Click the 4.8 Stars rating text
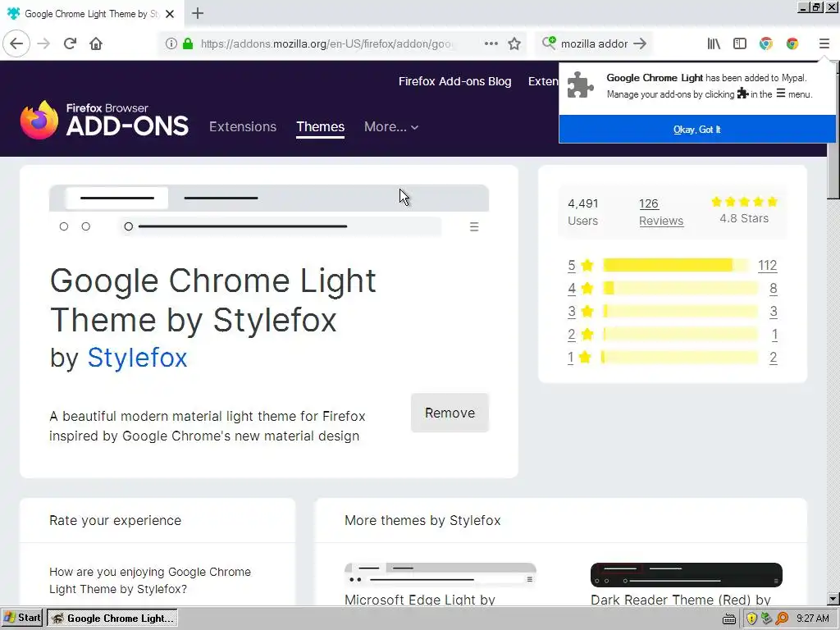This screenshot has height=630, width=840. point(744,218)
